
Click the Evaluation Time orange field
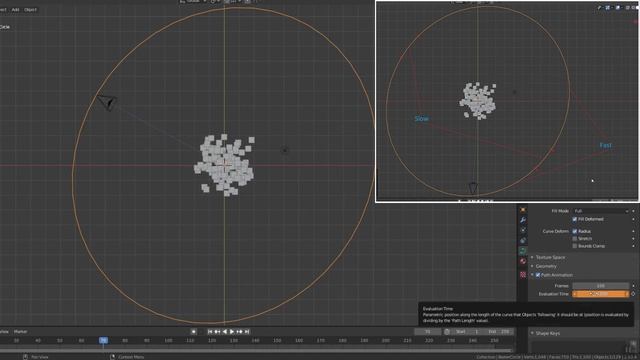click(x=600, y=294)
